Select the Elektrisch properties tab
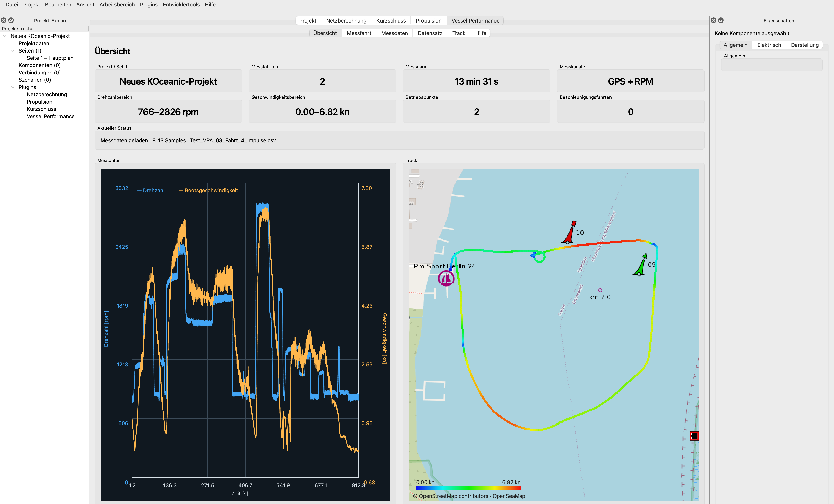The image size is (834, 504). coord(769,45)
